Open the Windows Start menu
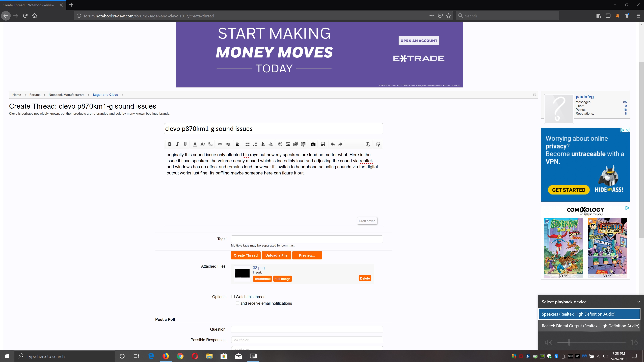This screenshot has width=644, height=362. coord(7,356)
